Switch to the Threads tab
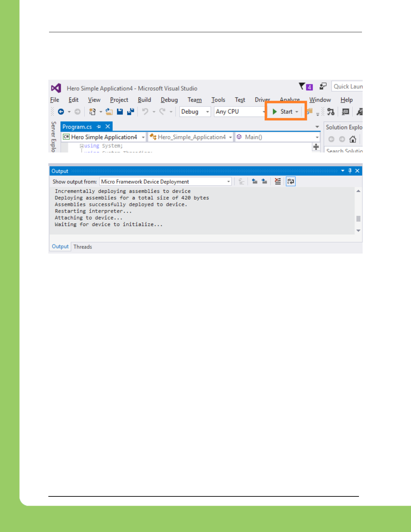 (x=83, y=247)
